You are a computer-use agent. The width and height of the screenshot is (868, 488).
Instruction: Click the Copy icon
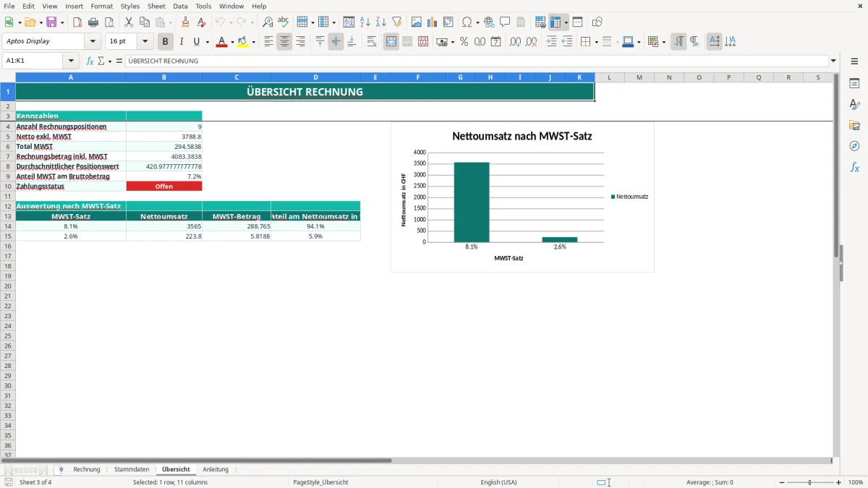pos(144,22)
